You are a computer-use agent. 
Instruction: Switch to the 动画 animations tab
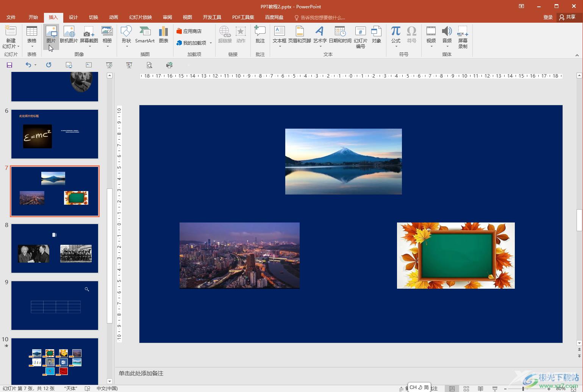(x=114, y=17)
